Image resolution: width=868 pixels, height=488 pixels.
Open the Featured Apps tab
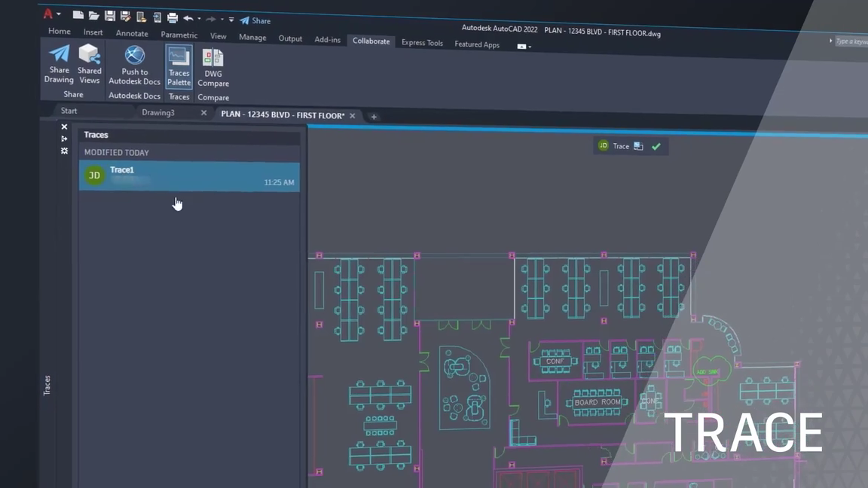(477, 44)
